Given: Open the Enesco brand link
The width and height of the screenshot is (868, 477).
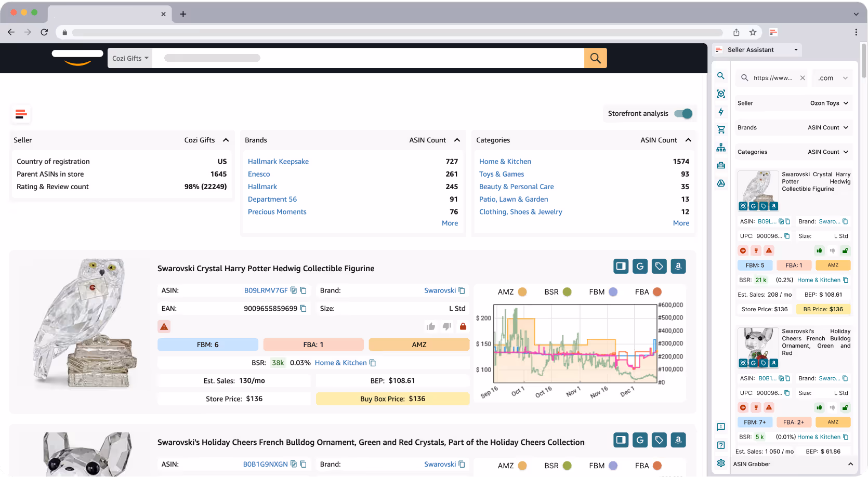Looking at the screenshot, I should click(x=259, y=174).
